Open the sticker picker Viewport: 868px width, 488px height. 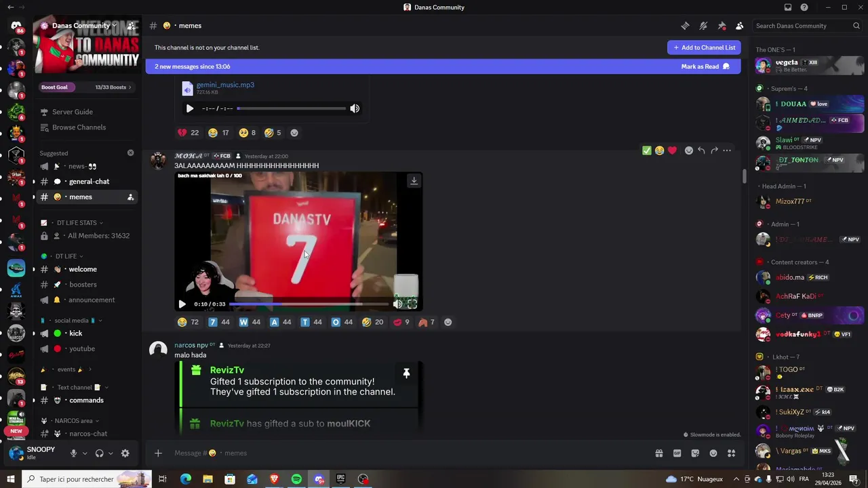(695, 453)
